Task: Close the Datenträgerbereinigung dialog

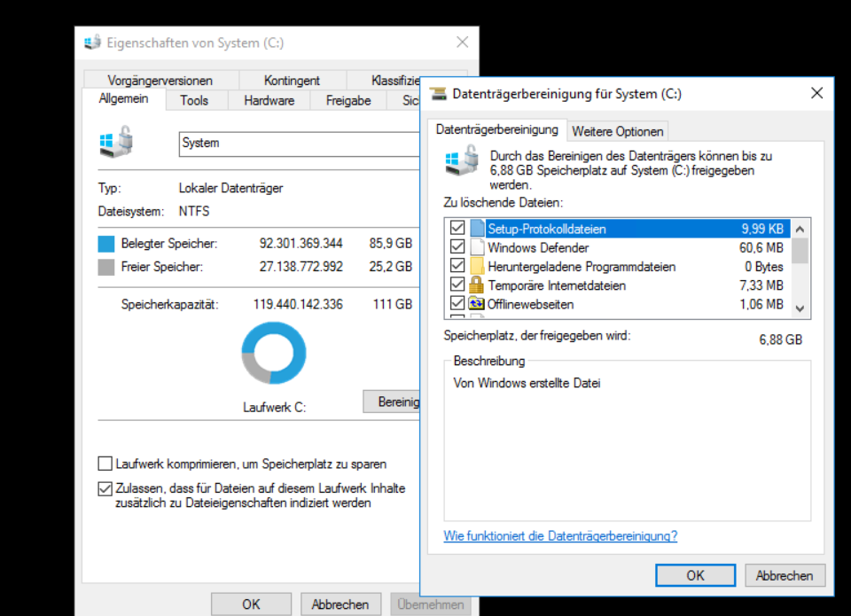Action: 816,93
